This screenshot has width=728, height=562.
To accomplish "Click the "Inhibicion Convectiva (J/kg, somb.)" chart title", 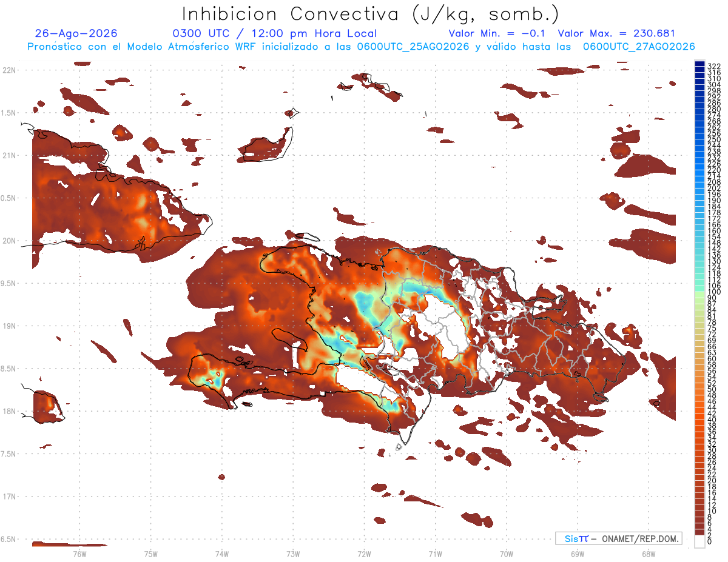I will 371,15.
